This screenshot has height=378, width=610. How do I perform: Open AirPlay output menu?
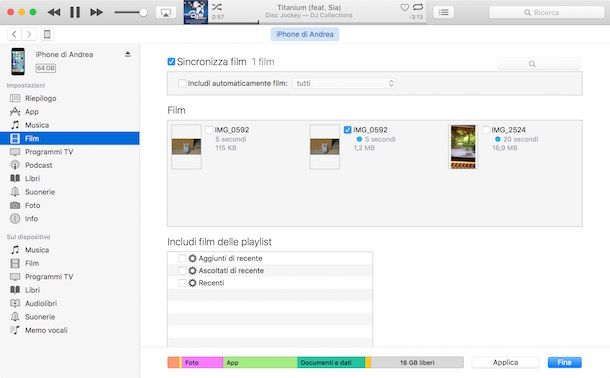click(166, 12)
